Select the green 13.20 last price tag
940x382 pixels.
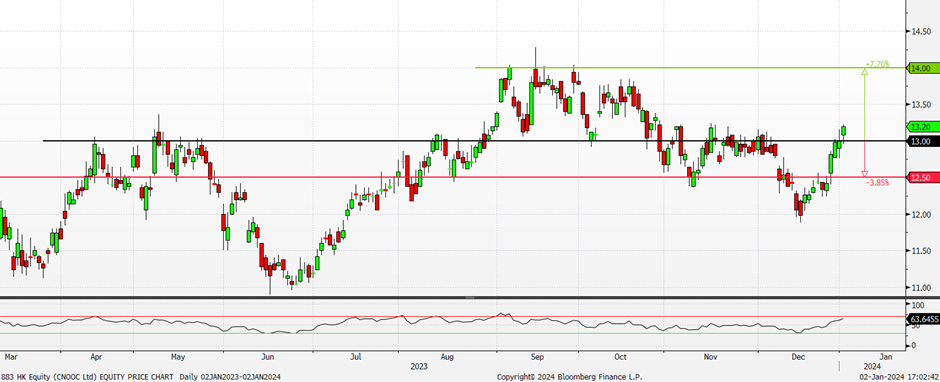(x=921, y=127)
